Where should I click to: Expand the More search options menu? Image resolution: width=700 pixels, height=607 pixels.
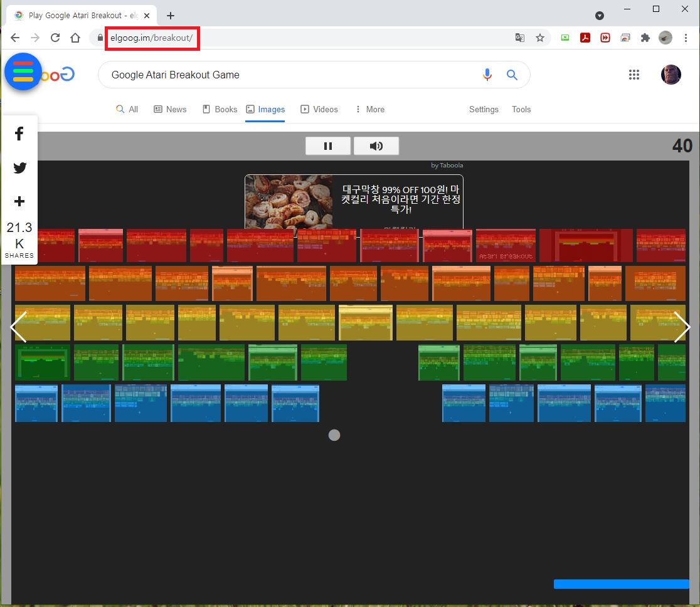tap(369, 109)
